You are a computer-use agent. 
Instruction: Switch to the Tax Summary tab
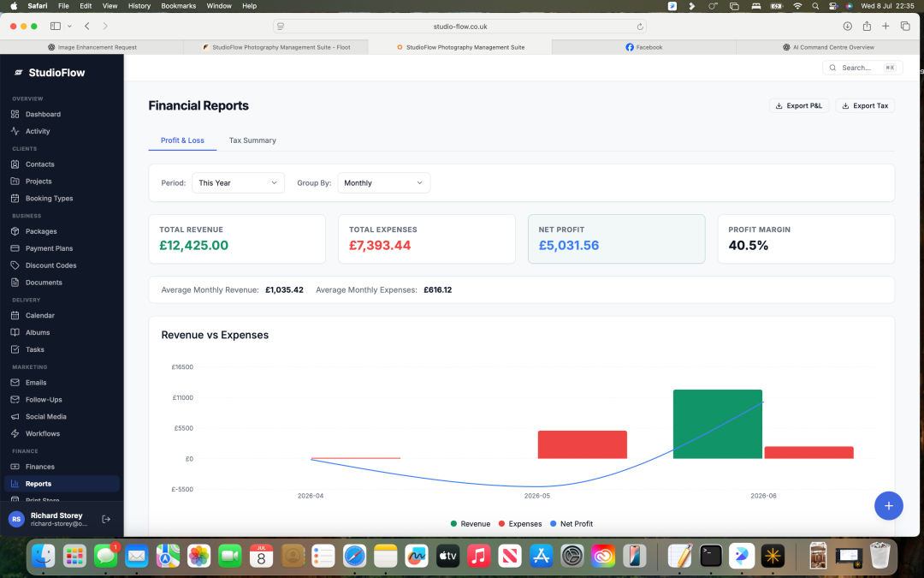252,140
